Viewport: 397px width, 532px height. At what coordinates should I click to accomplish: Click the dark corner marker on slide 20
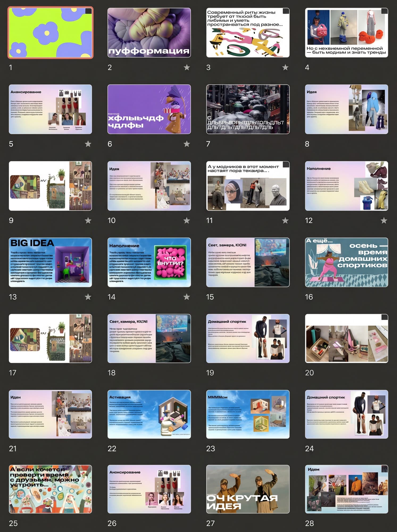pyautogui.click(x=385, y=317)
